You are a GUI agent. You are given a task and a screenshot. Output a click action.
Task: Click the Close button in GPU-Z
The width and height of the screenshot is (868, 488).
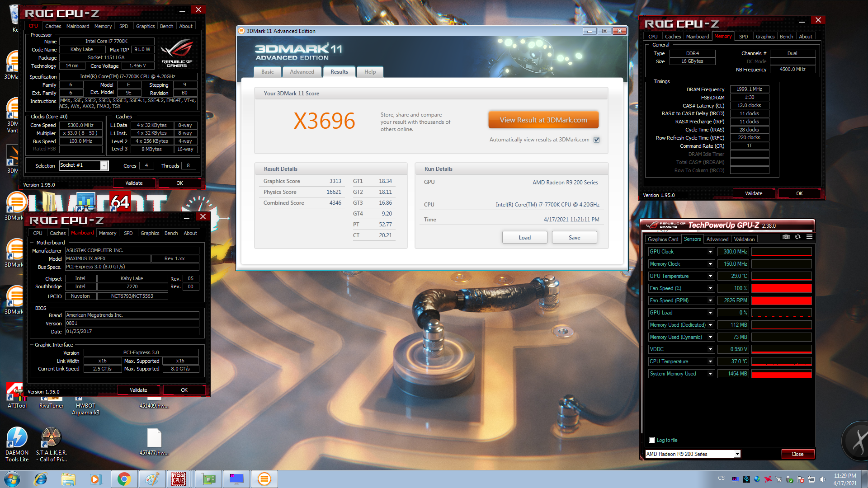[x=797, y=454]
